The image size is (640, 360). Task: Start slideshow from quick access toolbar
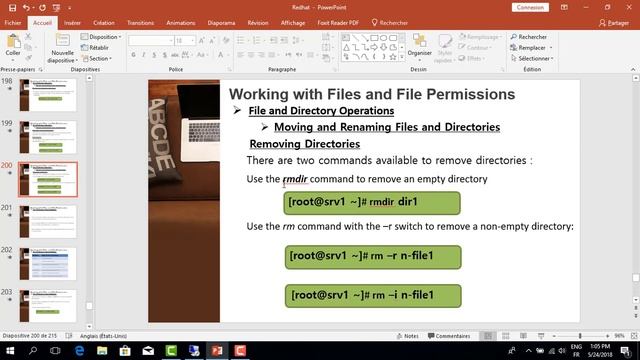[56, 8]
